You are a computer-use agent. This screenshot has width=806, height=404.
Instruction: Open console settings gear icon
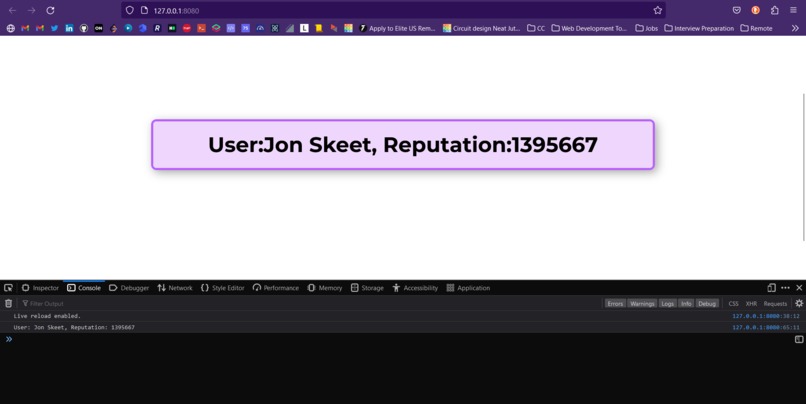[799, 303]
